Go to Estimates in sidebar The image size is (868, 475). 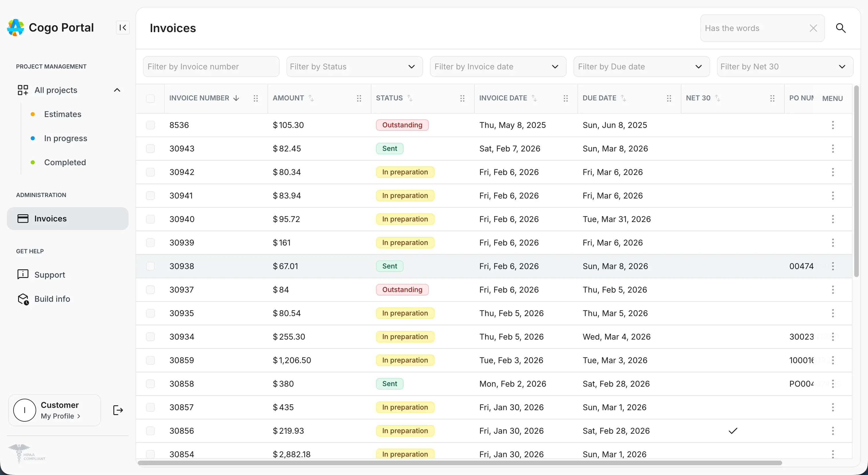pyautogui.click(x=63, y=114)
